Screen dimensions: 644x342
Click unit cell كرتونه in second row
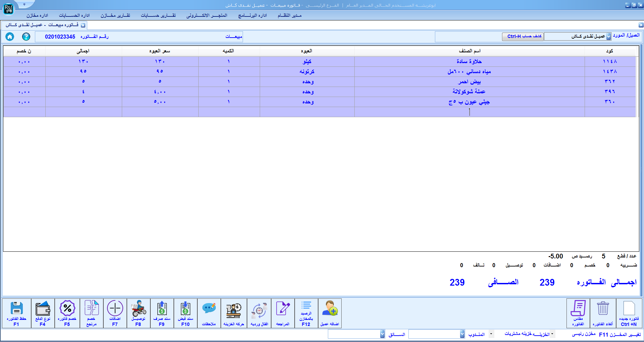coord(307,71)
